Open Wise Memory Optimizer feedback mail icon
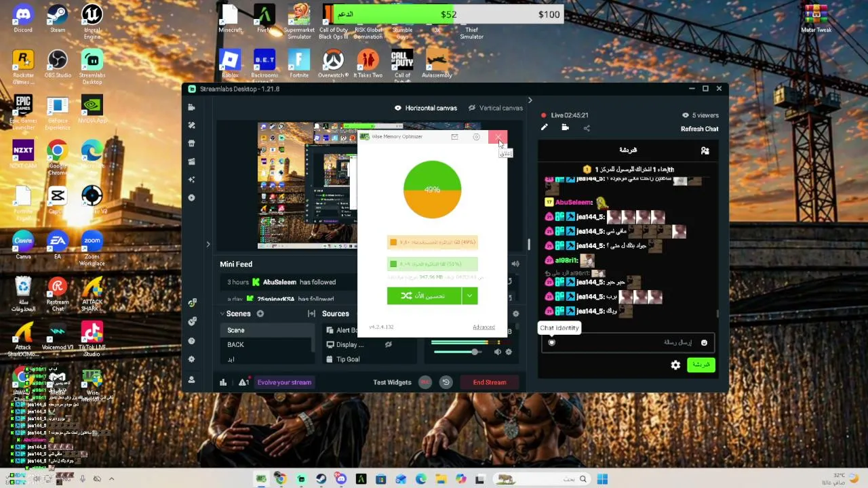The width and height of the screenshot is (868, 488). tap(454, 137)
